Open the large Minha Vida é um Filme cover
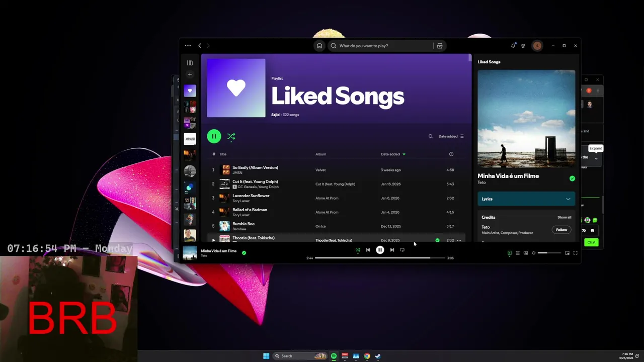This screenshot has height=362, width=644. [x=526, y=119]
